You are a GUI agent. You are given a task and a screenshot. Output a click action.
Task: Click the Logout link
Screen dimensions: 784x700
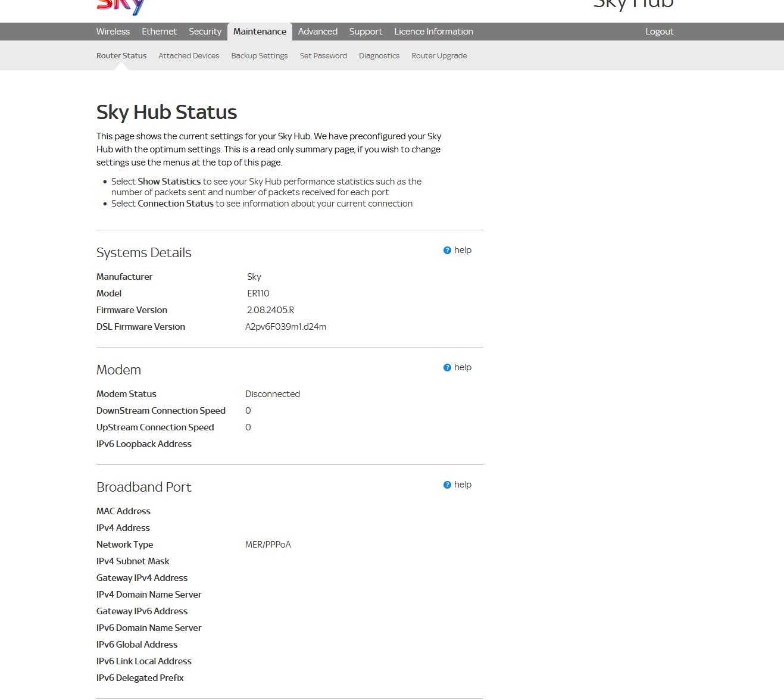pos(660,32)
